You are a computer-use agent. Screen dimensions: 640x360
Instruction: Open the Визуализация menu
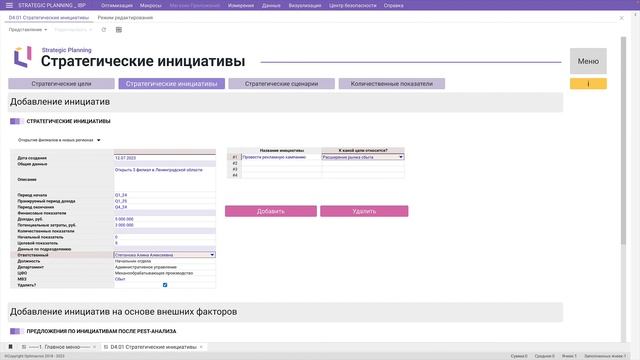point(305,5)
